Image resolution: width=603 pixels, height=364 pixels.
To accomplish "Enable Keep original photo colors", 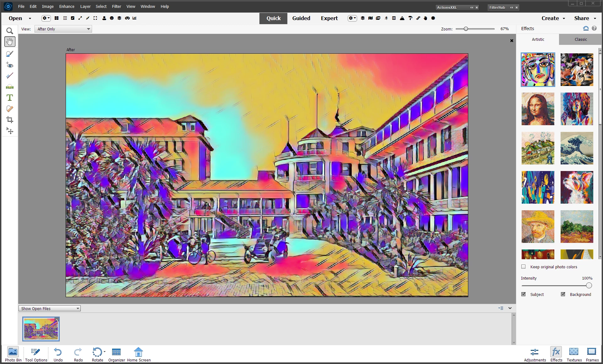I will point(524,267).
